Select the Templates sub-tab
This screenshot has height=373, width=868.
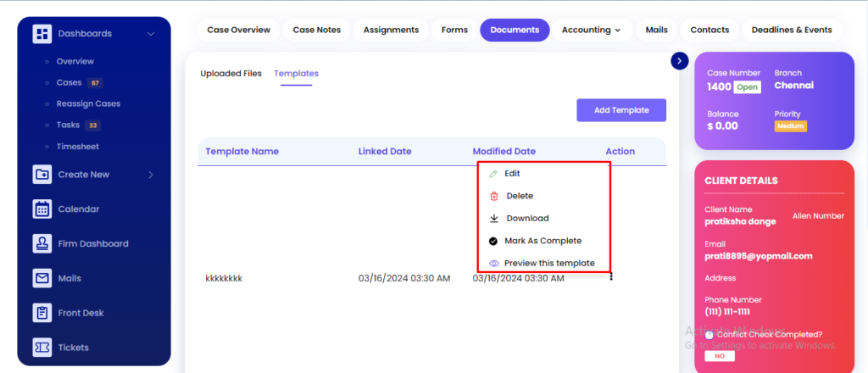click(296, 73)
